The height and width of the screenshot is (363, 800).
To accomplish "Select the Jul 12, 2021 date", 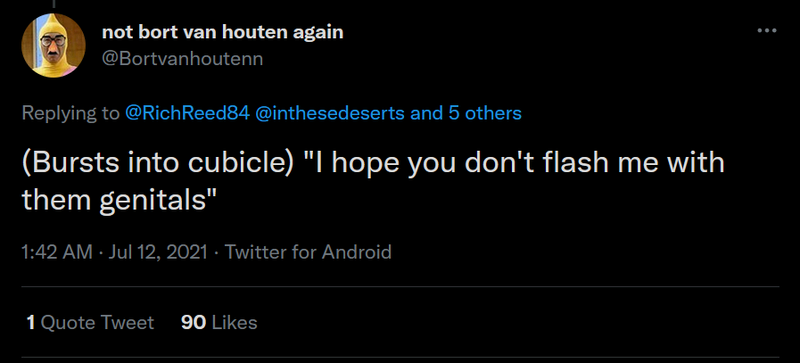I will 158,252.
